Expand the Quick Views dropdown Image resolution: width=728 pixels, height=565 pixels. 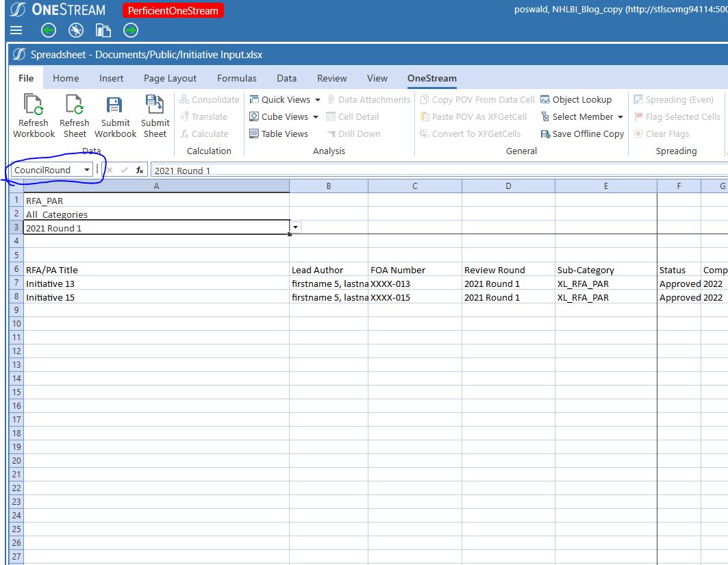(x=317, y=99)
